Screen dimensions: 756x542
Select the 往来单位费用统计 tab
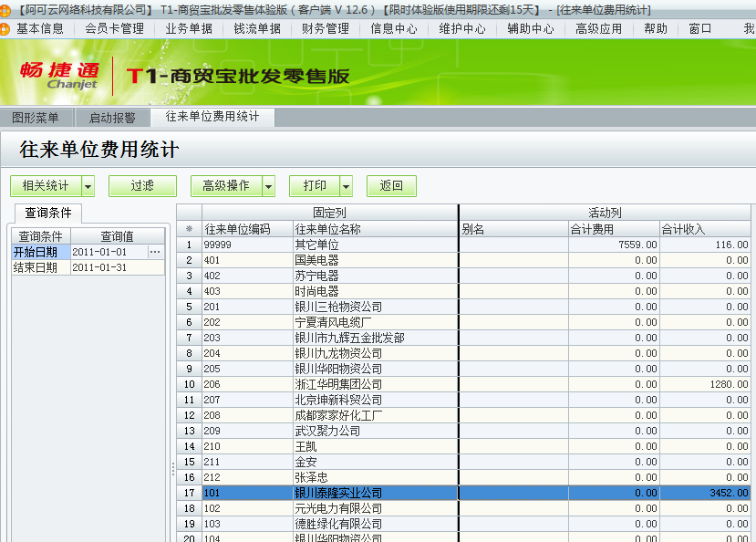pos(212,117)
